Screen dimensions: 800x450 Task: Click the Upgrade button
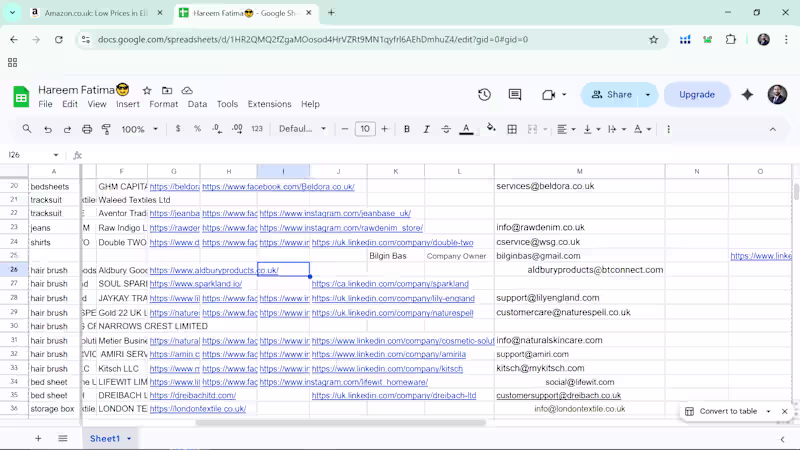coord(696,94)
